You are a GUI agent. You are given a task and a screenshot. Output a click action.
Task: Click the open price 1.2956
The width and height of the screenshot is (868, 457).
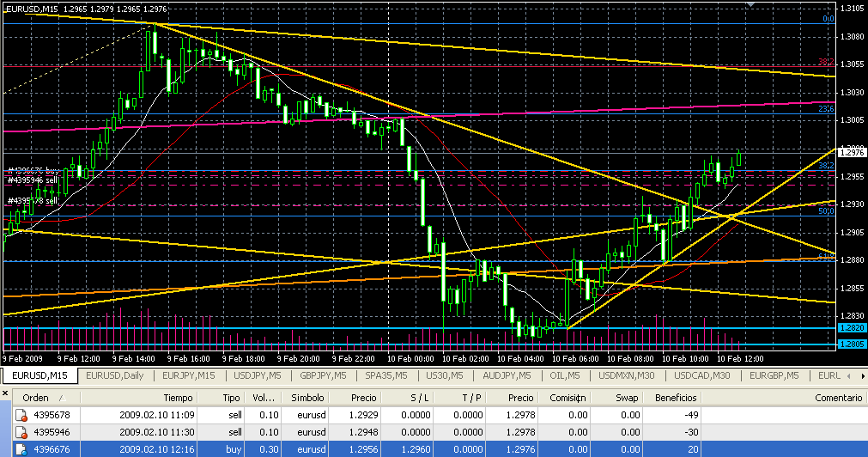[x=363, y=449]
